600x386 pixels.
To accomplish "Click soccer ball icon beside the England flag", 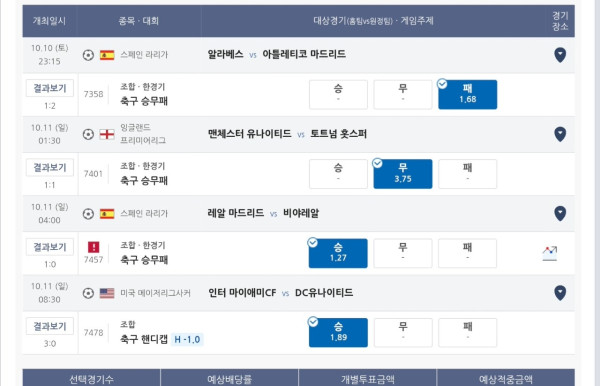I will tap(88, 134).
